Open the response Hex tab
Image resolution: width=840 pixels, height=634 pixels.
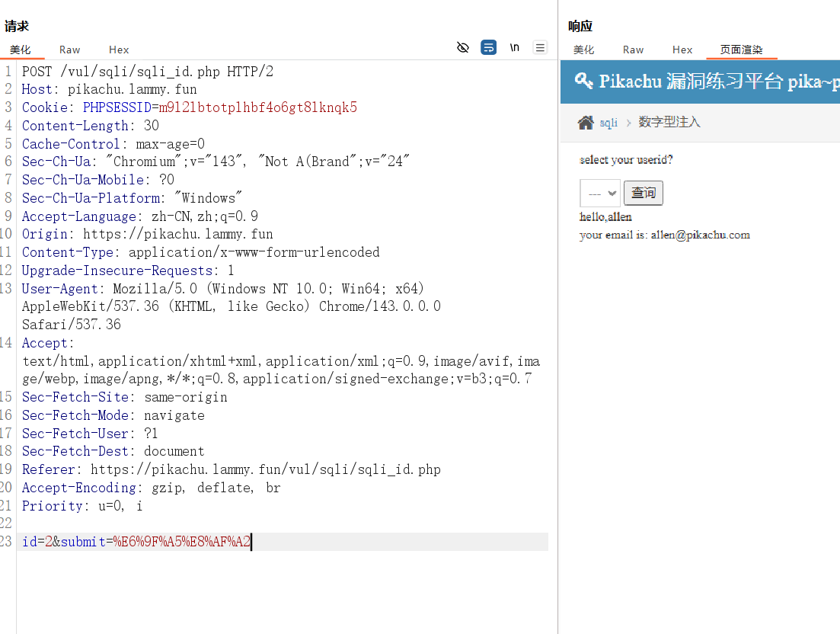tap(682, 50)
